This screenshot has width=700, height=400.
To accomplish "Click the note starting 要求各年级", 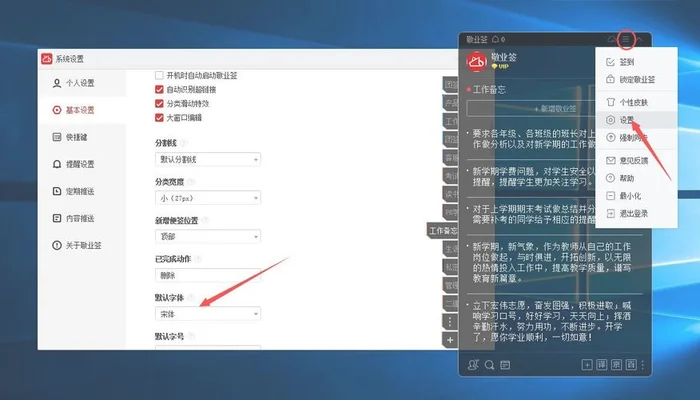I will pos(534,139).
